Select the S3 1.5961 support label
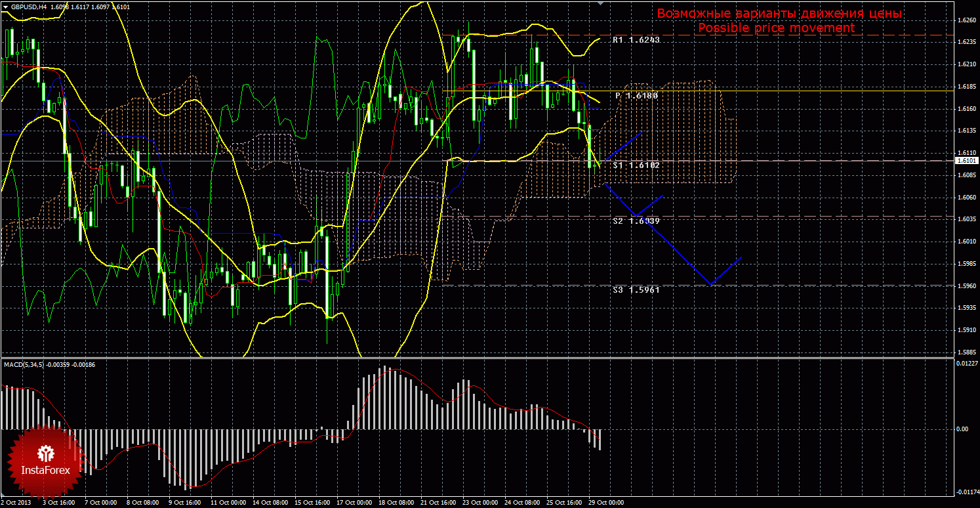This screenshot has width=980, height=508. [x=636, y=289]
